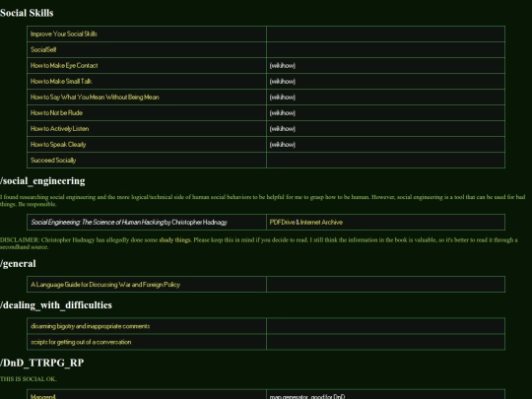The image size is (532, 399).
Task: Click the /DnD_TTRPG_RP heading
Action: 42,363
